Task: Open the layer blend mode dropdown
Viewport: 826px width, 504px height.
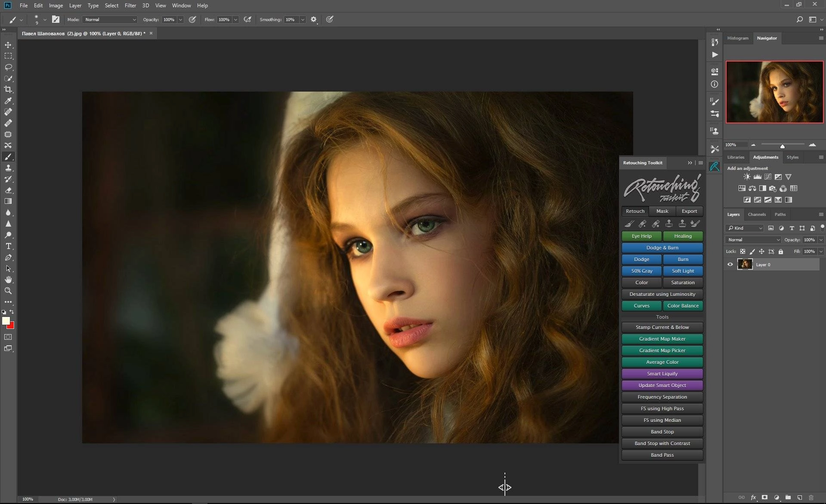Action: point(753,240)
